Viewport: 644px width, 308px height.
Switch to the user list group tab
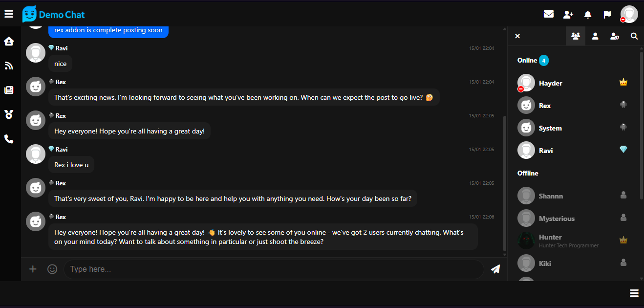click(575, 36)
